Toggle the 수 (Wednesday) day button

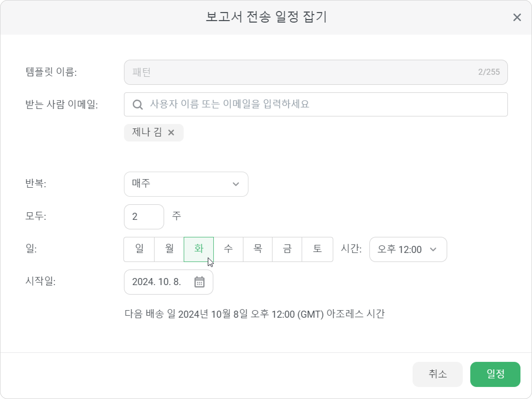tap(228, 249)
